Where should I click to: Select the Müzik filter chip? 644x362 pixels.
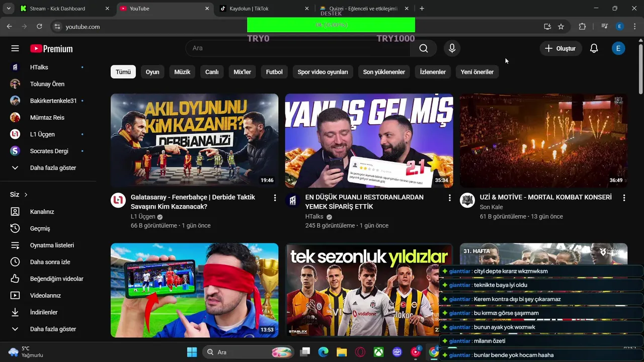182,72
